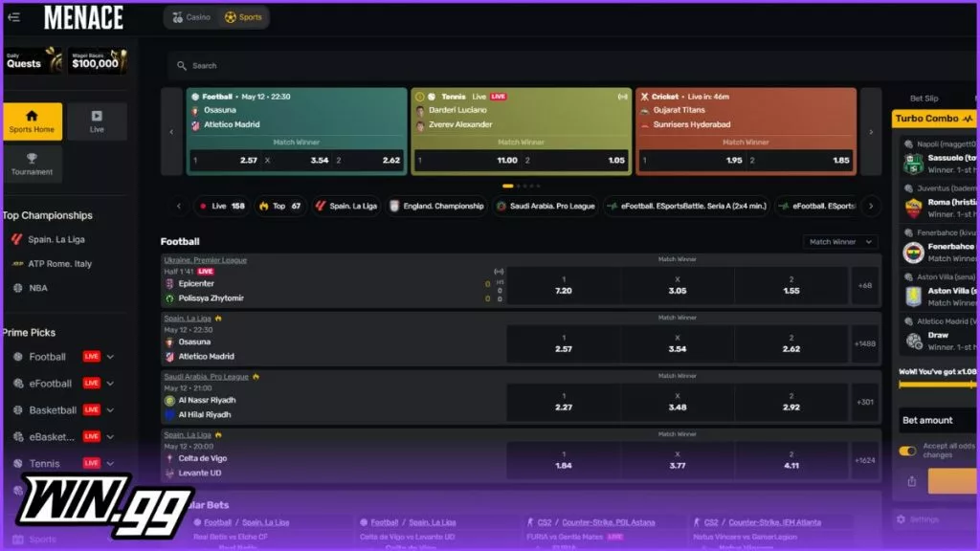Viewport: 980px width, 551px height.
Task: Open +1624 markets for Celta de Vigo match
Action: coord(865,460)
